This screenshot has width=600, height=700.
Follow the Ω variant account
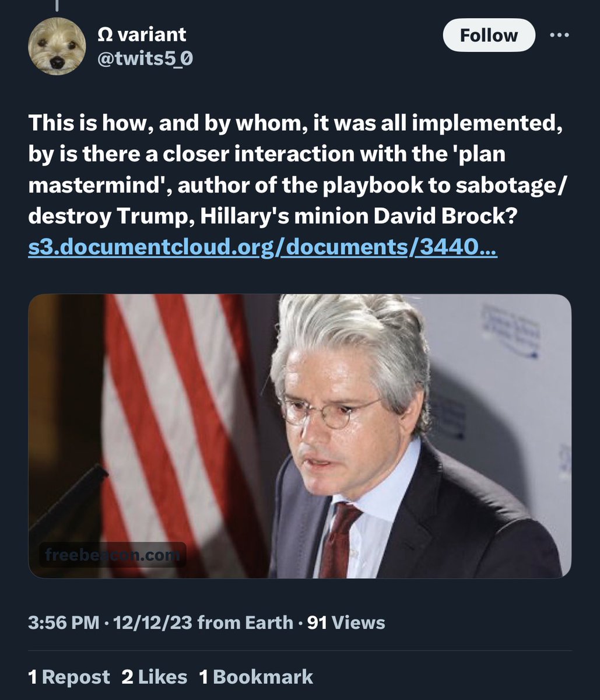(x=489, y=36)
